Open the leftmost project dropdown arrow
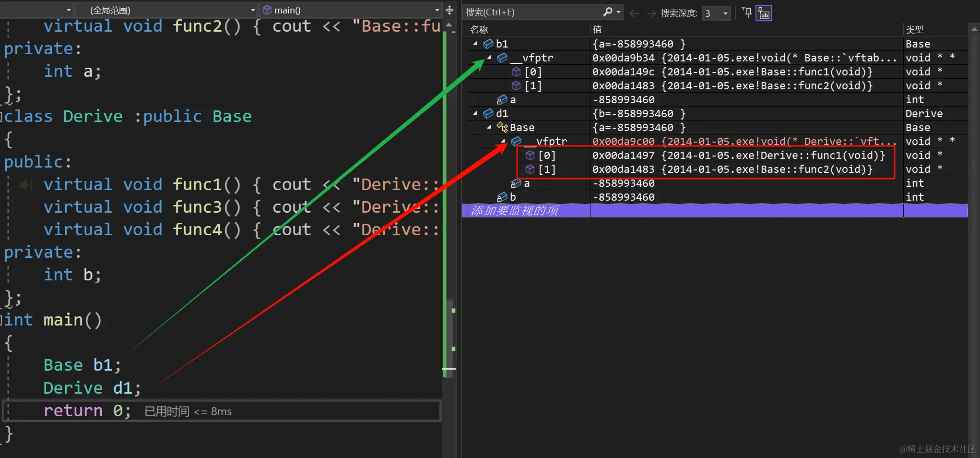 (x=69, y=10)
